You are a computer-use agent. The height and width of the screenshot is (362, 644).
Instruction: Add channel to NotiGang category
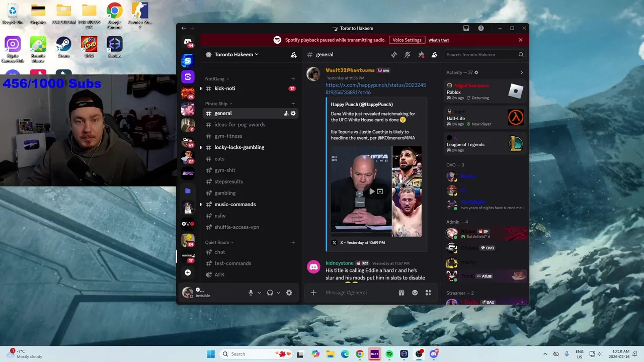coord(293,78)
